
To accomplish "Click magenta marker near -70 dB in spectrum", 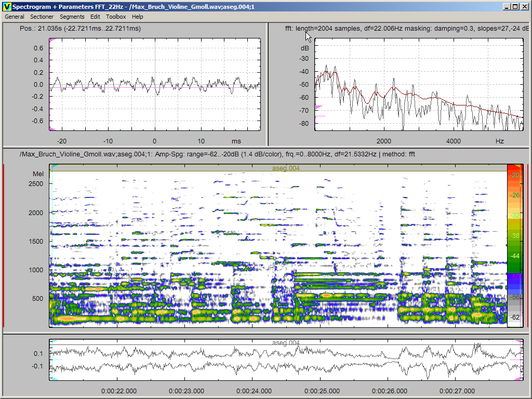I will click(318, 107).
